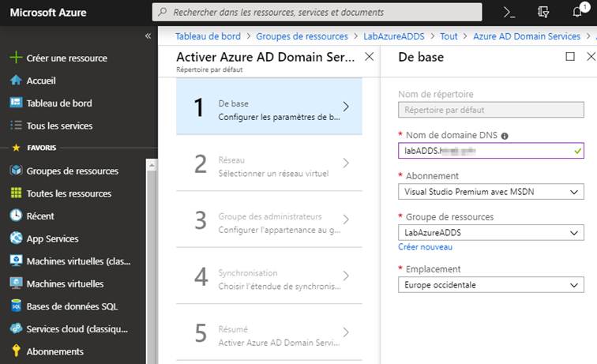Open the Emplacement dropdown
597x364 pixels.
(491, 285)
